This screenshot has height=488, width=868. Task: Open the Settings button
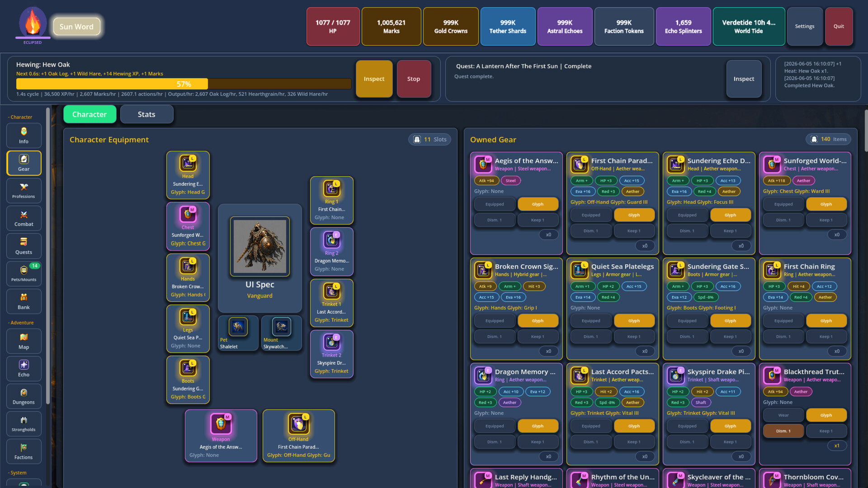[x=805, y=26]
